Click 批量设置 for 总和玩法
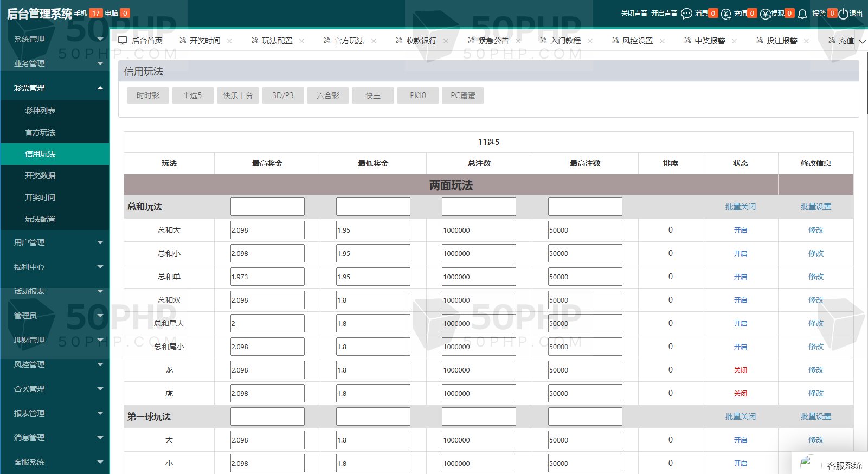Viewport: 868px width, 474px height. tap(815, 207)
